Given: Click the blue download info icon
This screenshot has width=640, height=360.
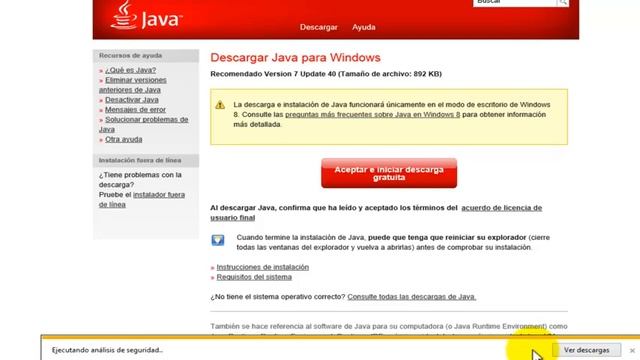Looking at the screenshot, I should point(218,240).
